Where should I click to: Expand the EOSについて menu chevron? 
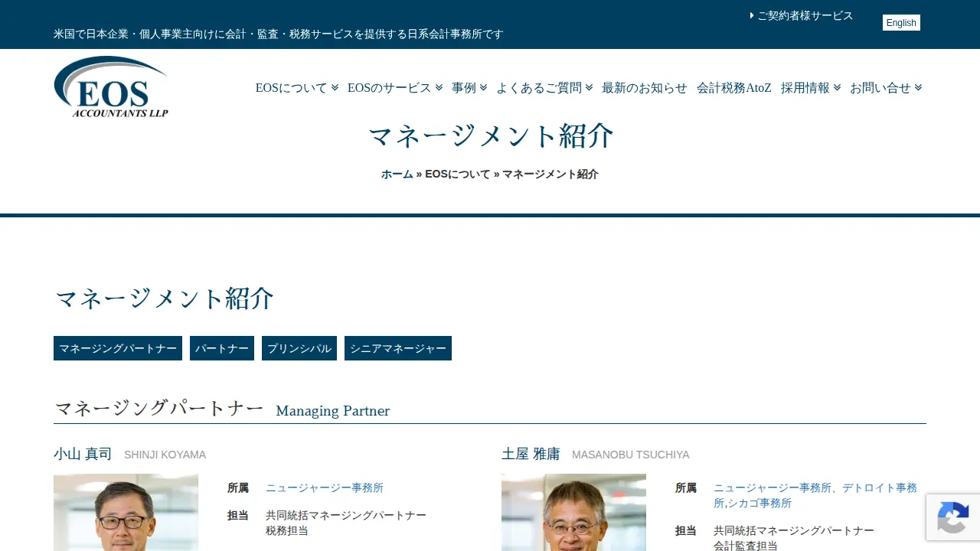click(335, 87)
